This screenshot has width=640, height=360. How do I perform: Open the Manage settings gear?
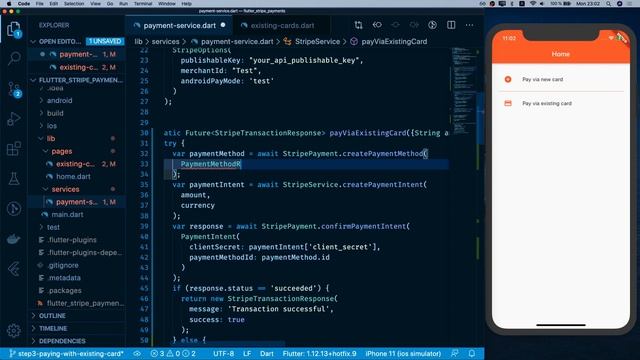[x=14, y=330]
